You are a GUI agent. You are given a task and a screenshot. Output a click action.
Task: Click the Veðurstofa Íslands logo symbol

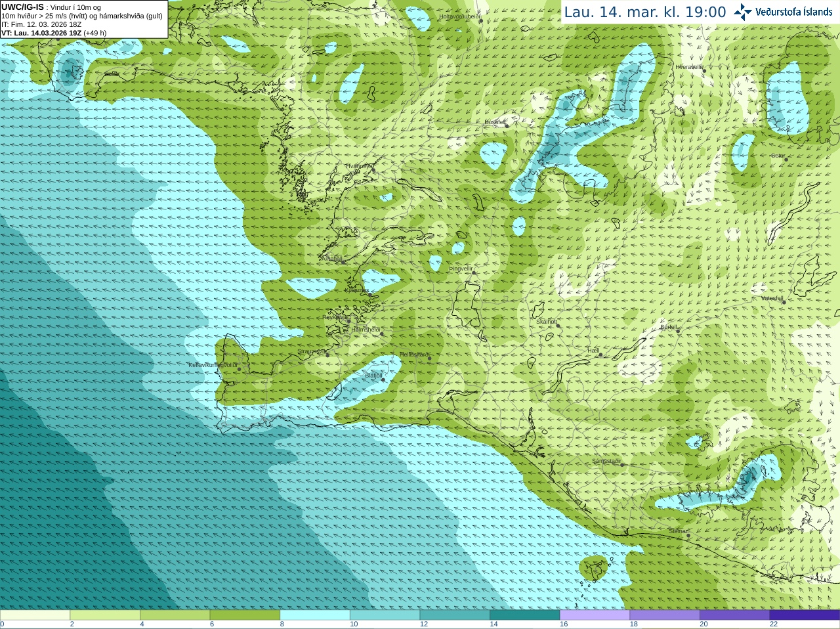click(743, 12)
